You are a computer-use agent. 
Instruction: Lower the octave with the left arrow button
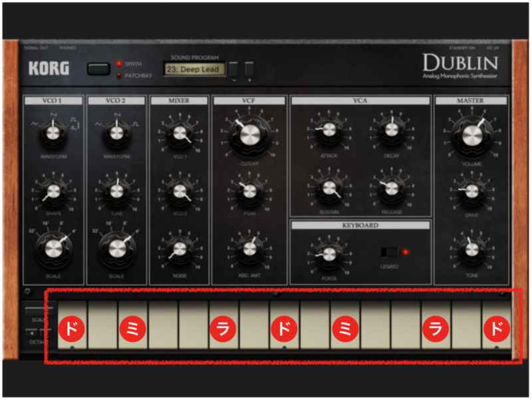[x=31, y=333]
